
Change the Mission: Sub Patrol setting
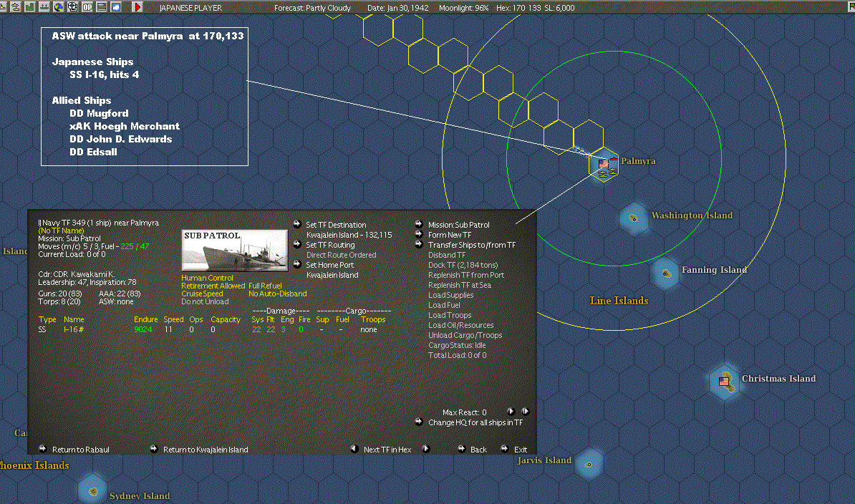click(458, 225)
